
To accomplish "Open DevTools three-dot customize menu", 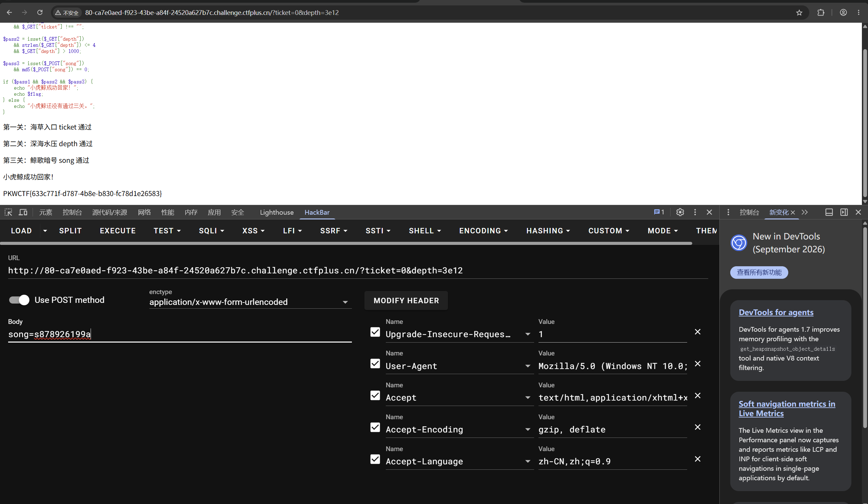I will click(695, 212).
